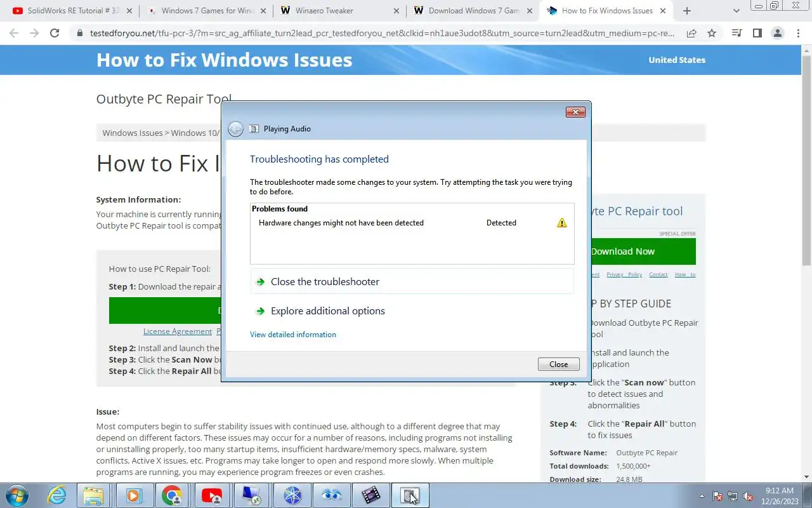Close the Playing Audio dialog with red X
Screen dimensions: 812x508
tap(575, 112)
